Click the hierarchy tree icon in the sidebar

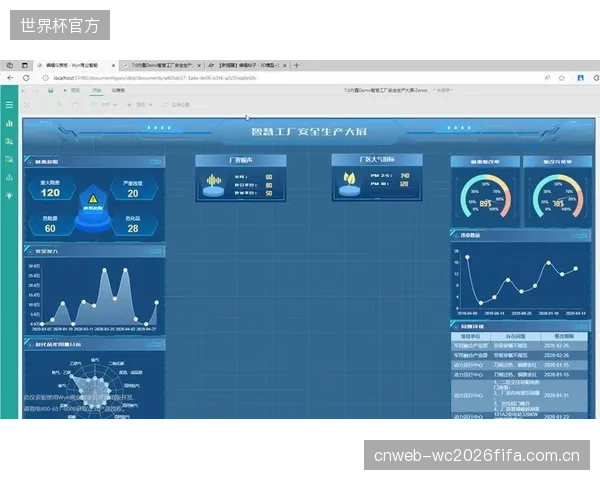click(9, 177)
